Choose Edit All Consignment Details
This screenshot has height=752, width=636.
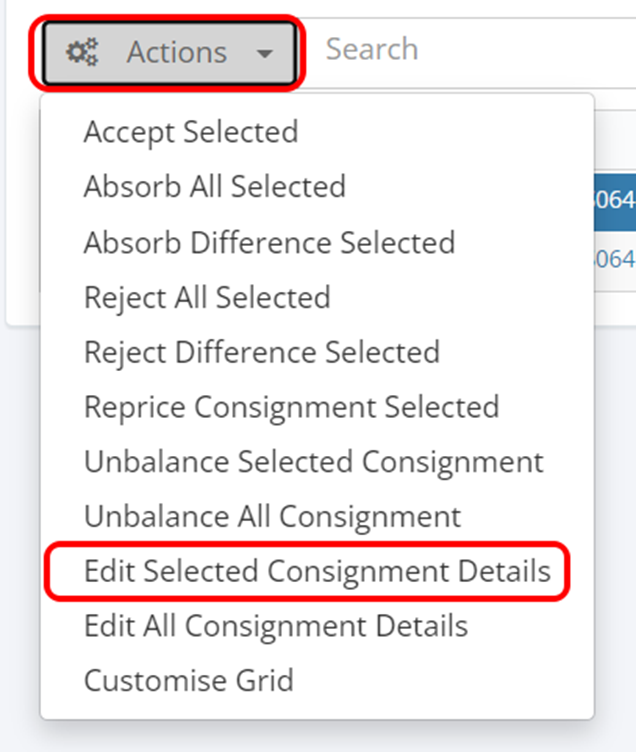coord(275,626)
